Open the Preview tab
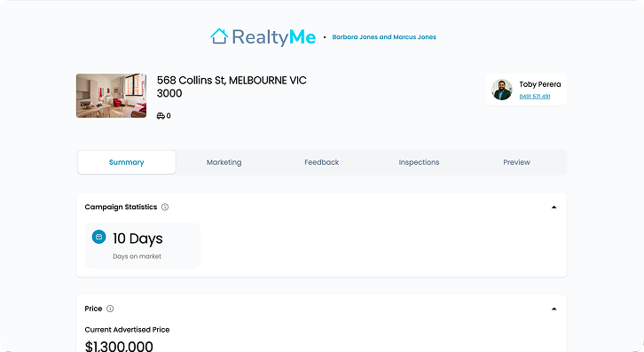The height and width of the screenshot is (352, 644). click(516, 162)
